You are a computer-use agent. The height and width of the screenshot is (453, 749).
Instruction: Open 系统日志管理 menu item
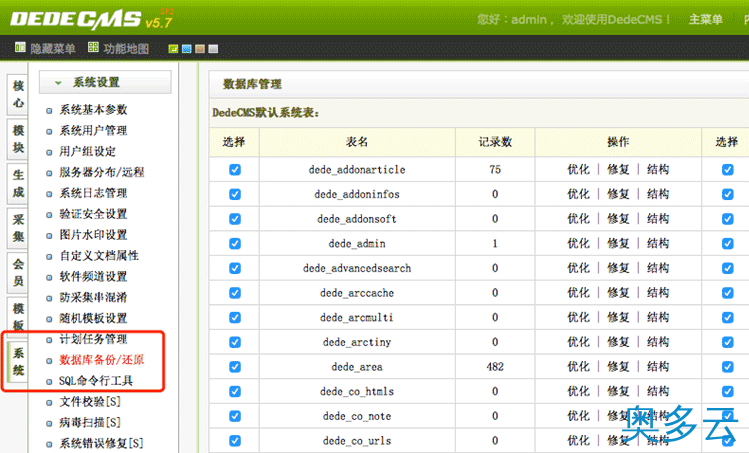[93, 194]
